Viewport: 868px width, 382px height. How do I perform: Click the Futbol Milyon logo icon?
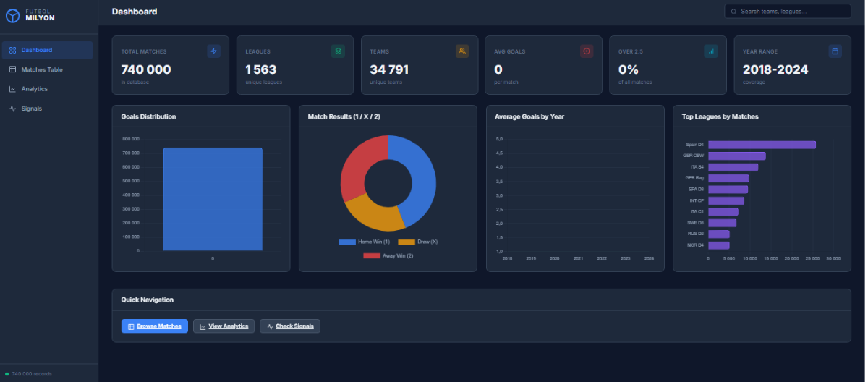13,16
